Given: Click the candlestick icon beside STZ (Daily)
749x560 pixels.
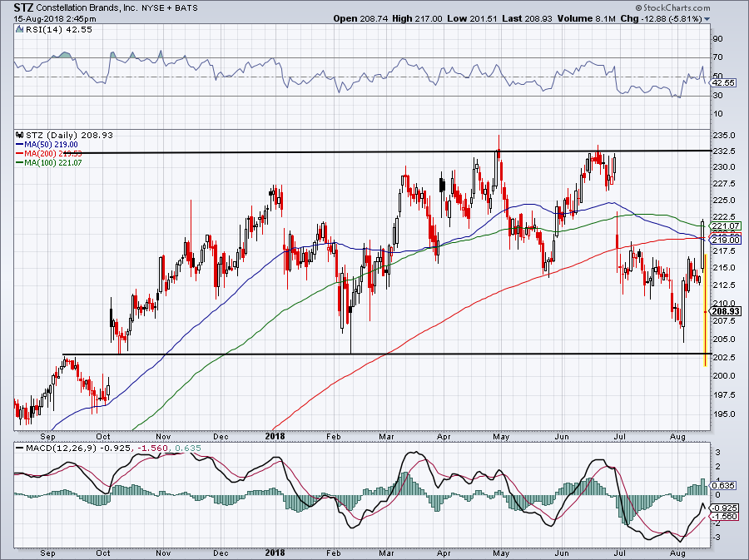Looking at the screenshot, I should [x=19, y=135].
